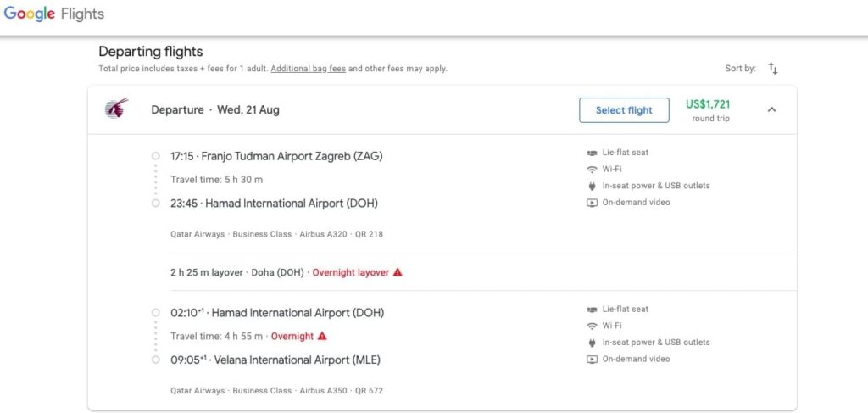Click Lie-flat seat icon for Zagreb–Doha leg

pos(592,153)
